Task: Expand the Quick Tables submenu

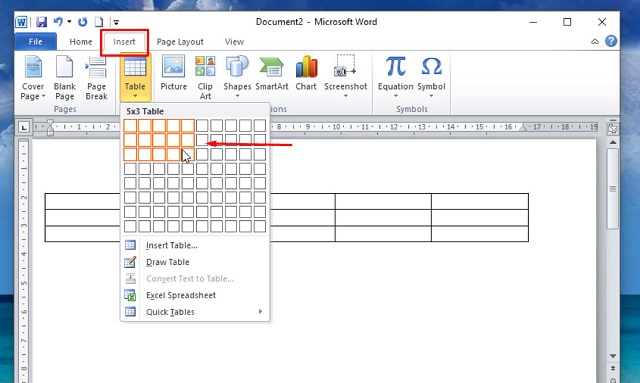Action: click(195, 312)
